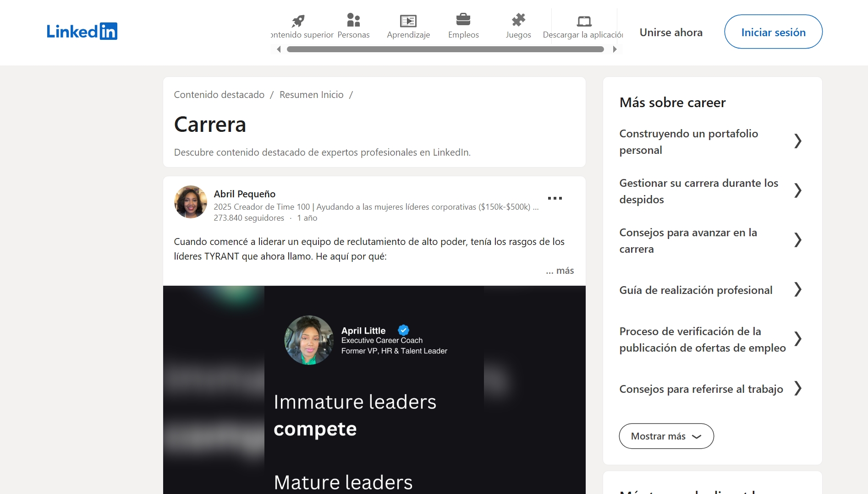Go to Contenido destacado breadcrumb

point(219,95)
